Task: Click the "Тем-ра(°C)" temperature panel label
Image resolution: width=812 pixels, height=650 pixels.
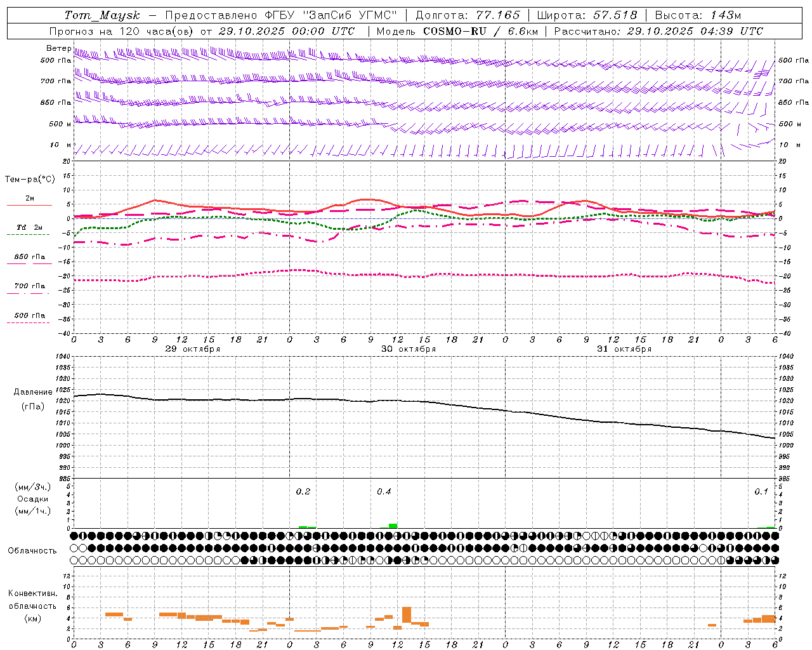Action: pyautogui.click(x=30, y=180)
